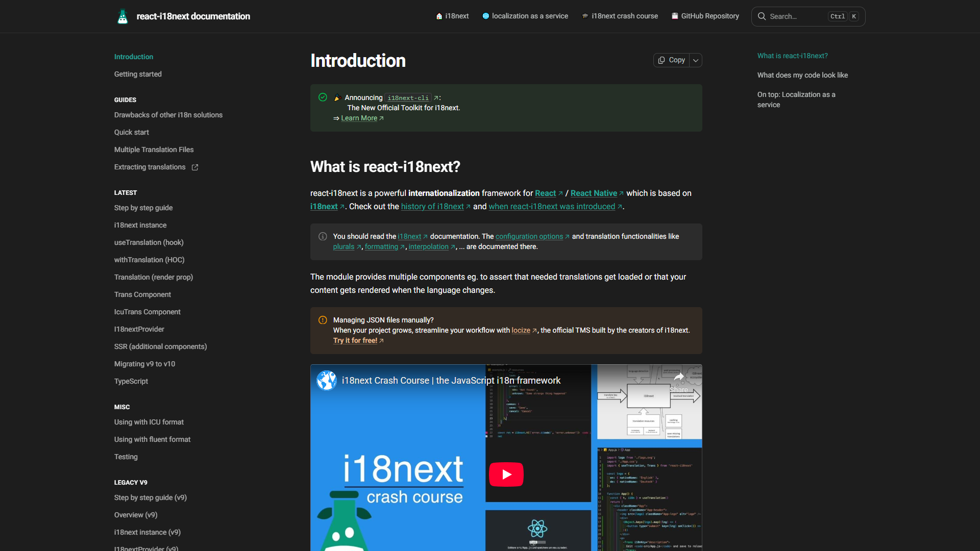Click the info icon in the i18next note box
The image size is (980, 551).
[x=323, y=236]
